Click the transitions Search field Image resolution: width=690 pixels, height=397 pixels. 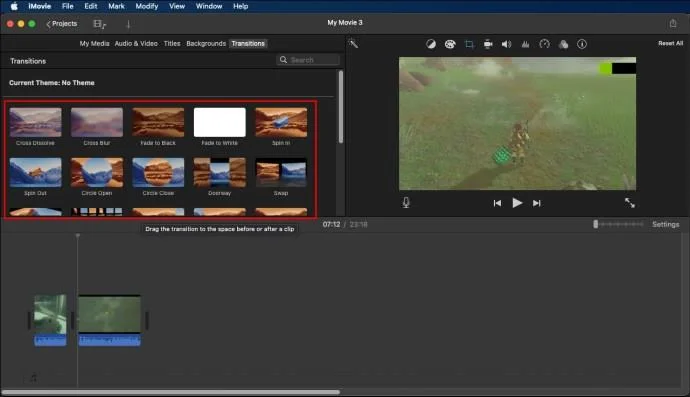tap(308, 60)
